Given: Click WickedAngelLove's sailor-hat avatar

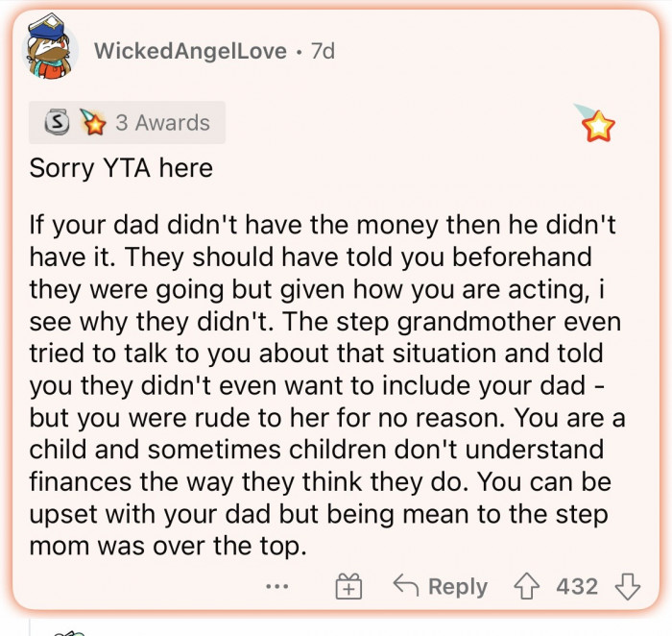Looking at the screenshot, I should 49,50.
